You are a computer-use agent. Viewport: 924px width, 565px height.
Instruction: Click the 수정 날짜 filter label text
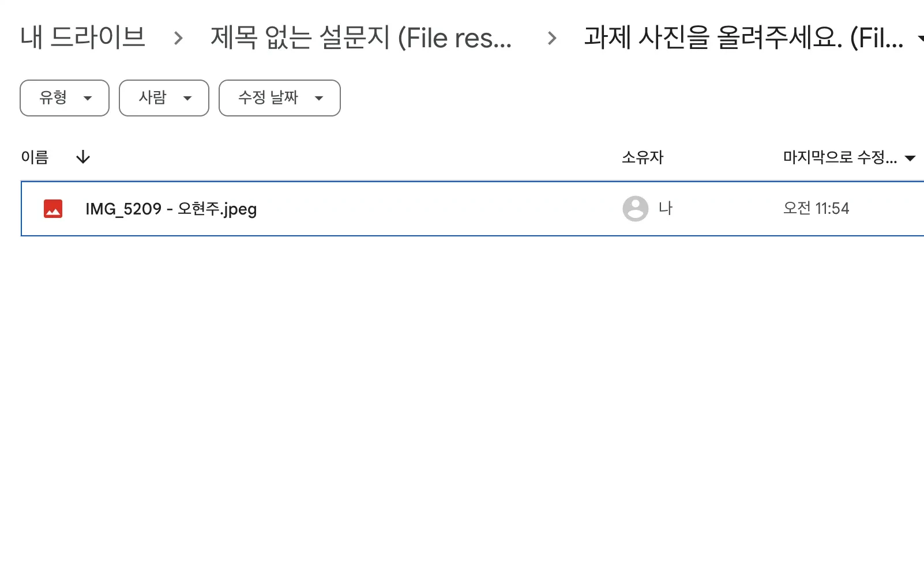coord(268,98)
